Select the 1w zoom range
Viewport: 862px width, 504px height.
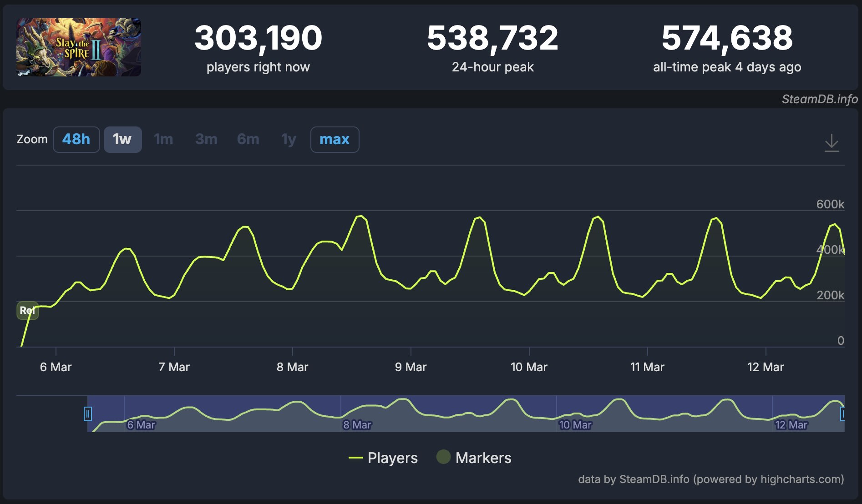coord(122,139)
